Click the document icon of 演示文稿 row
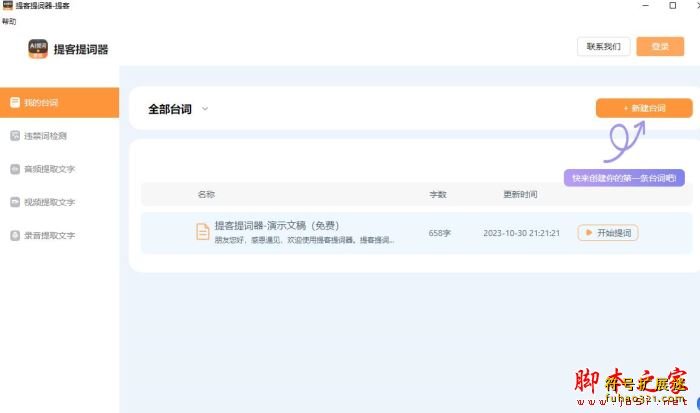 tap(203, 231)
